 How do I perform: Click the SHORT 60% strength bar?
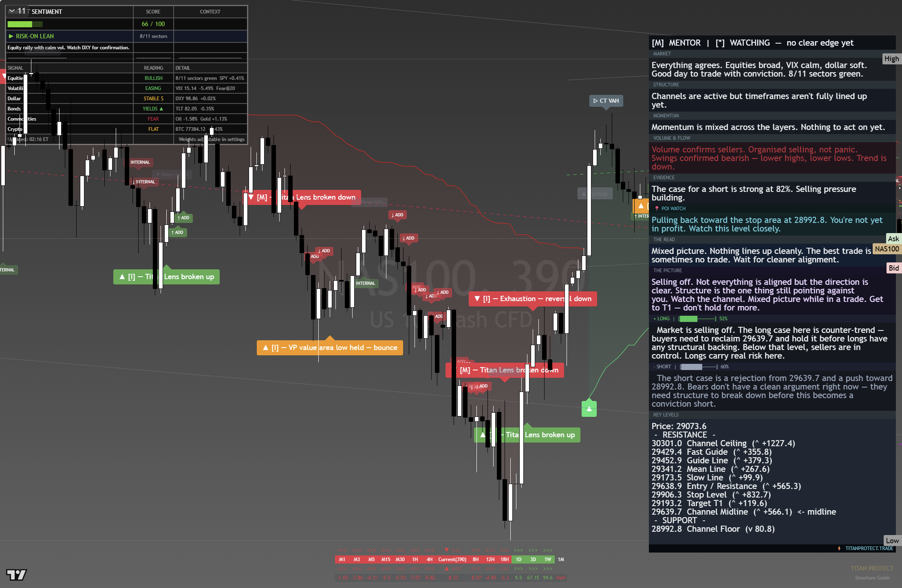699,367
